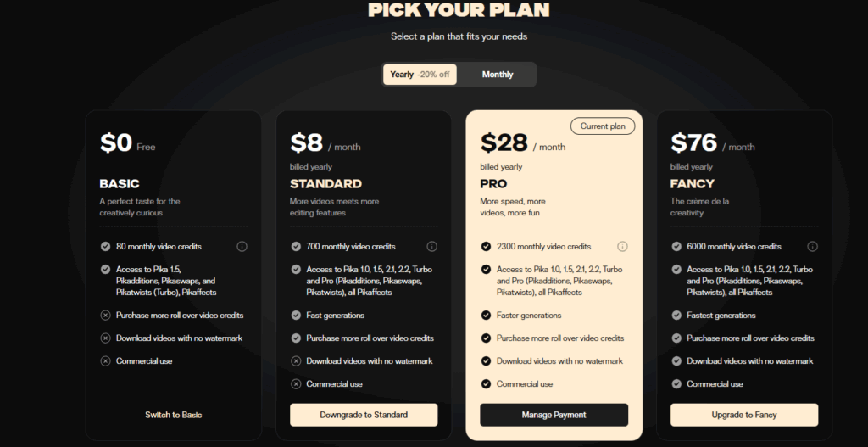Click checkmark icon beside Fancy plan Fastest generations
Image resolution: width=868 pixels, height=447 pixels.
676,316
